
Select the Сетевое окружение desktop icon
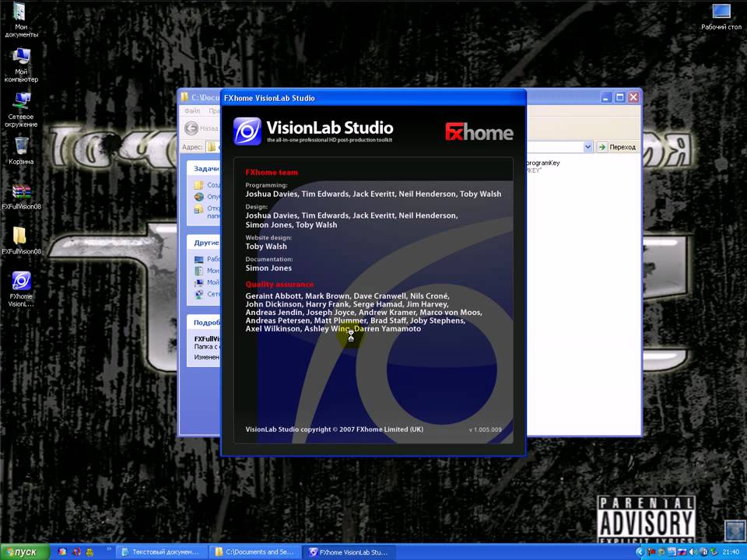tap(21, 110)
